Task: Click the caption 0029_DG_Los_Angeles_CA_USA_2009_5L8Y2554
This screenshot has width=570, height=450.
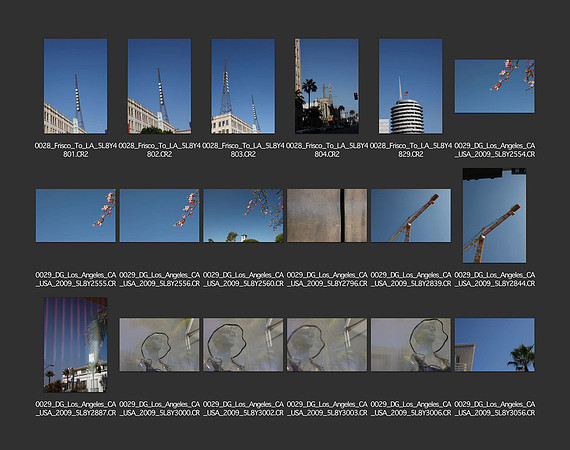Action: click(495, 150)
